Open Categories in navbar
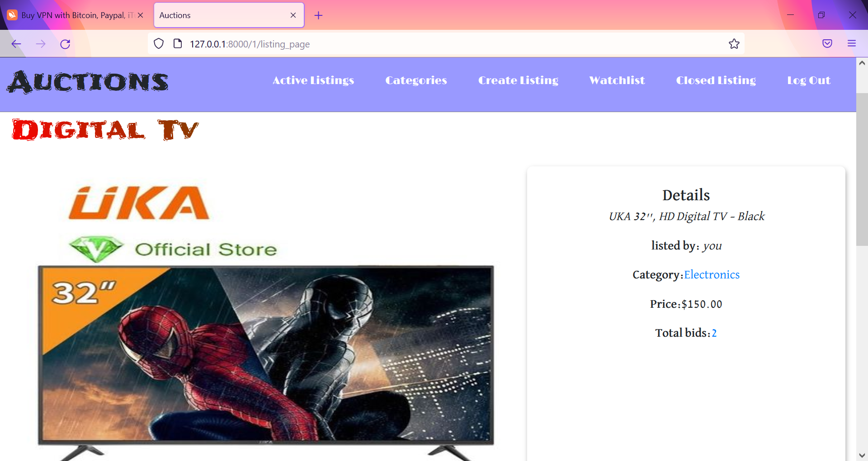The height and width of the screenshot is (461, 868). (x=416, y=80)
